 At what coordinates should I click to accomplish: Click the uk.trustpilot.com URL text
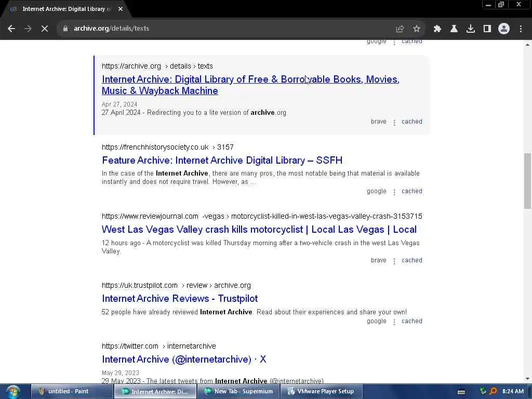click(177, 286)
